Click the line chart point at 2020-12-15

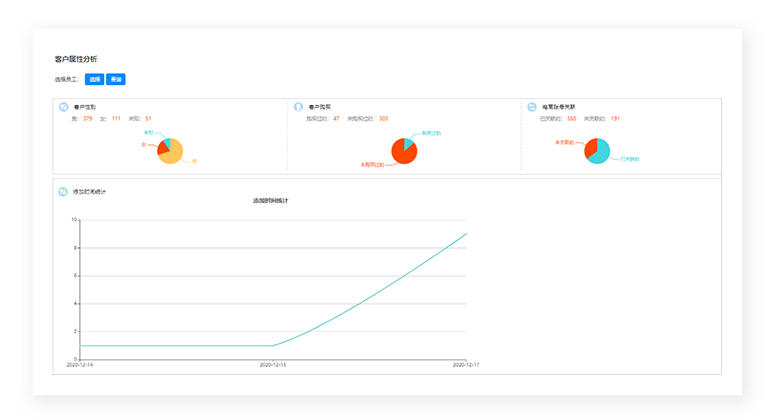click(x=272, y=346)
